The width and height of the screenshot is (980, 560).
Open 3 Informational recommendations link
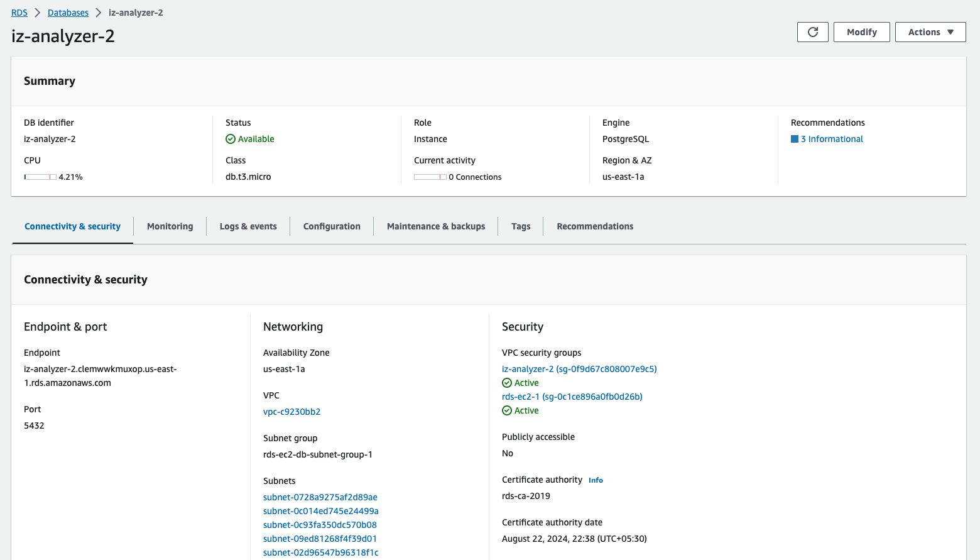(x=832, y=139)
